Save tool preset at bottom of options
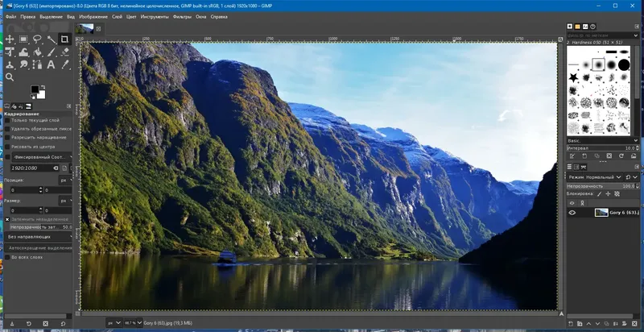The width and height of the screenshot is (644, 332). click(12, 324)
